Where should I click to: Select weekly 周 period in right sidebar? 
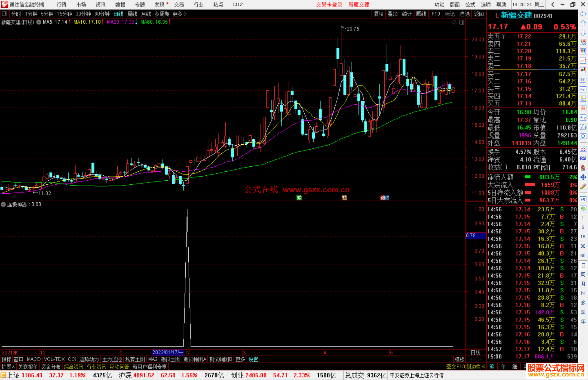583,274
